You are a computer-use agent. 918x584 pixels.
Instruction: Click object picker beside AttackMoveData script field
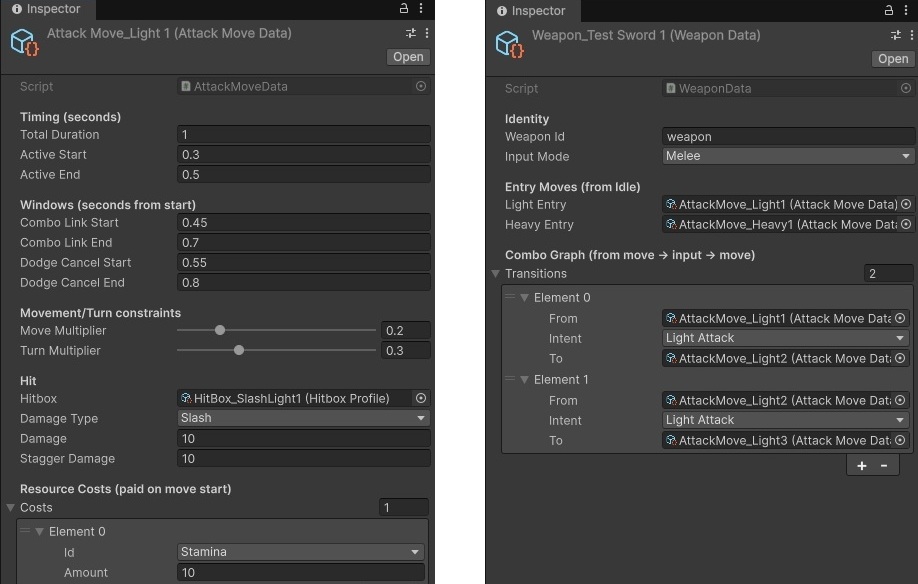point(421,87)
